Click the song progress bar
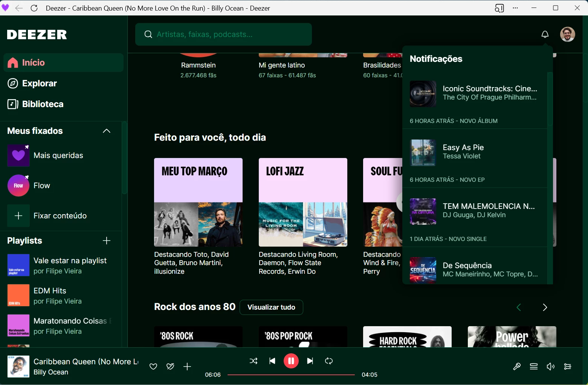 pyautogui.click(x=291, y=375)
